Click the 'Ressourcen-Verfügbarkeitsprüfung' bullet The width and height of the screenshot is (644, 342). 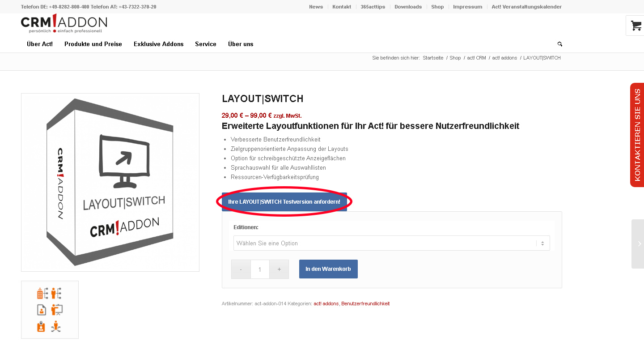click(275, 177)
